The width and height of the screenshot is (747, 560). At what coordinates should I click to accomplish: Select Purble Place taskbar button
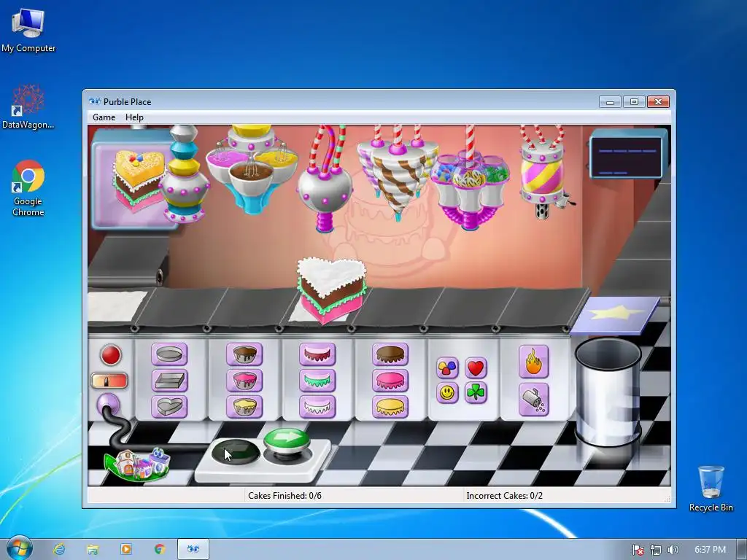click(193, 549)
